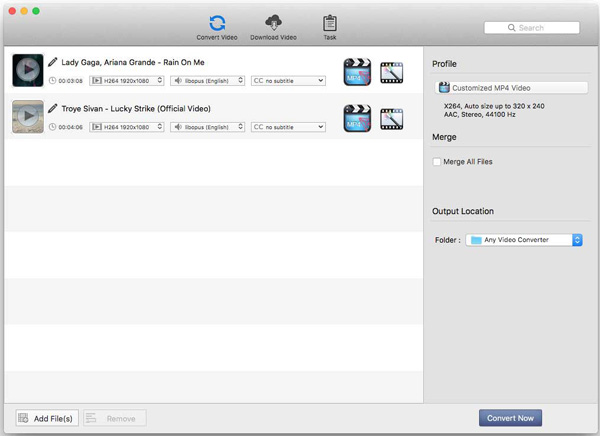Click the blue stepper arrows of the Folder dropdown

pyautogui.click(x=577, y=240)
